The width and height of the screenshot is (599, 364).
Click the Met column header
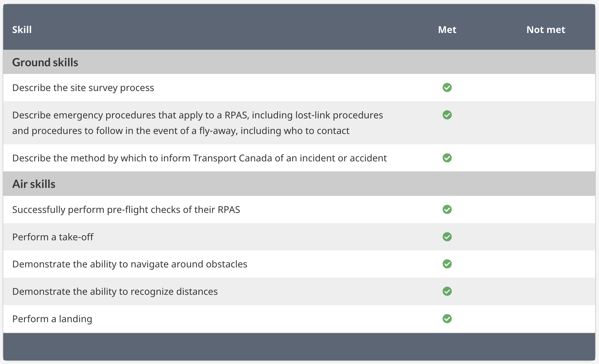447,30
